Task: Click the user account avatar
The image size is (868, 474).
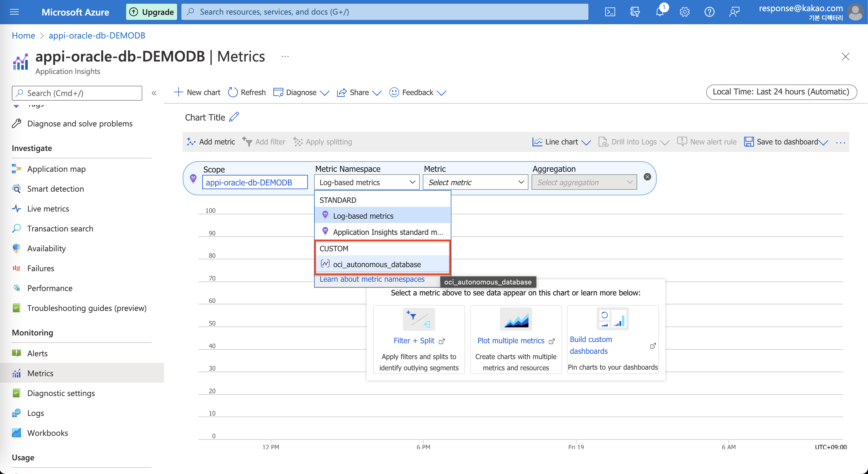Action: point(855,12)
